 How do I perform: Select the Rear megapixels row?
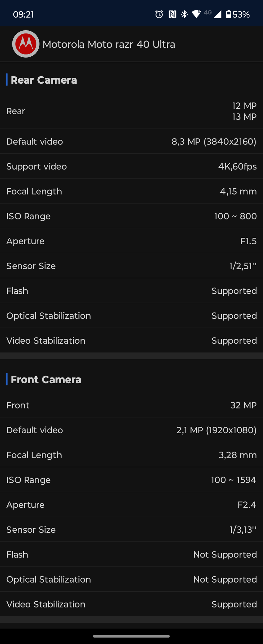(x=131, y=111)
